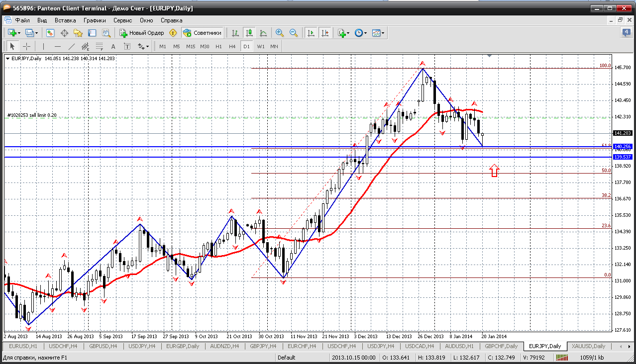Click the Default profile status bar entry
The width and height of the screenshot is (636, 364).
(x=286, y=358)
